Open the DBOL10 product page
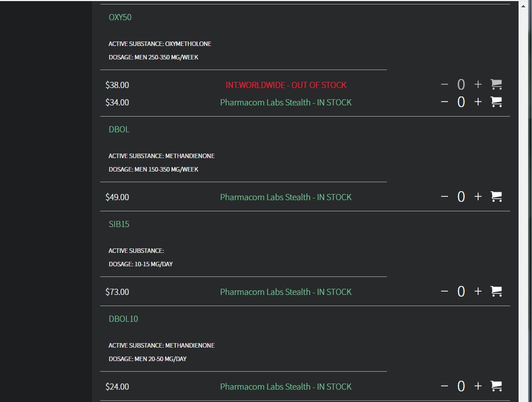532x402 pixels. (123, 319)
